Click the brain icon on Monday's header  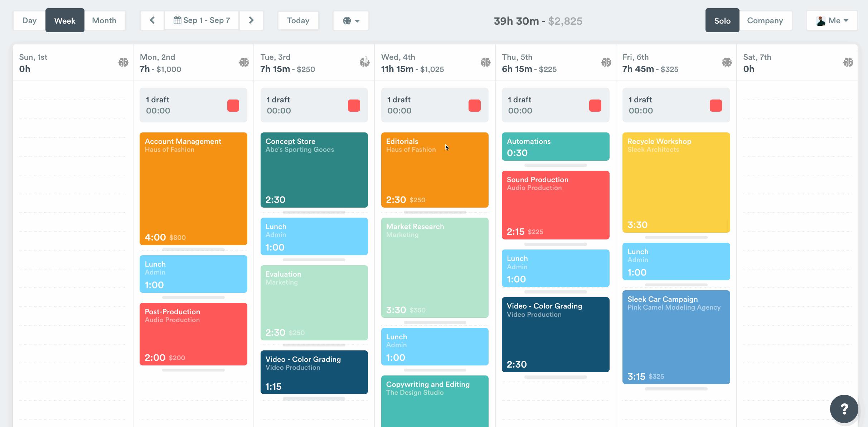click(x=244, y=63)
